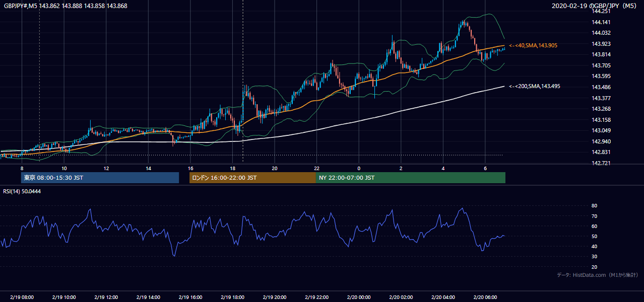
Task: Select the 200 SMA 143.495 label
Action: (x=534, y=86)
